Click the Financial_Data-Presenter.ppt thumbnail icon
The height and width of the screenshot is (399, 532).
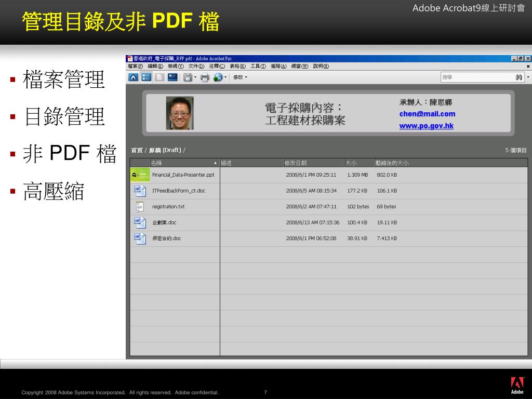click(x=140, y=175)
